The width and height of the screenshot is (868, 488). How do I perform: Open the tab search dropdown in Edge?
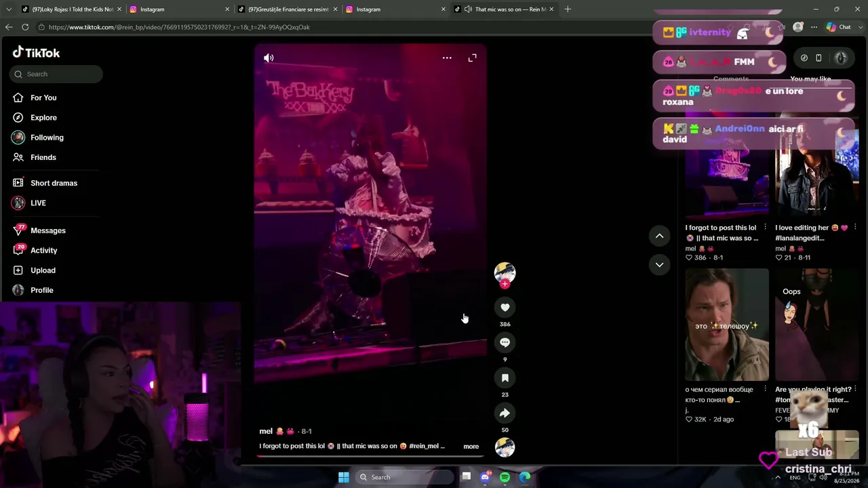9,9
